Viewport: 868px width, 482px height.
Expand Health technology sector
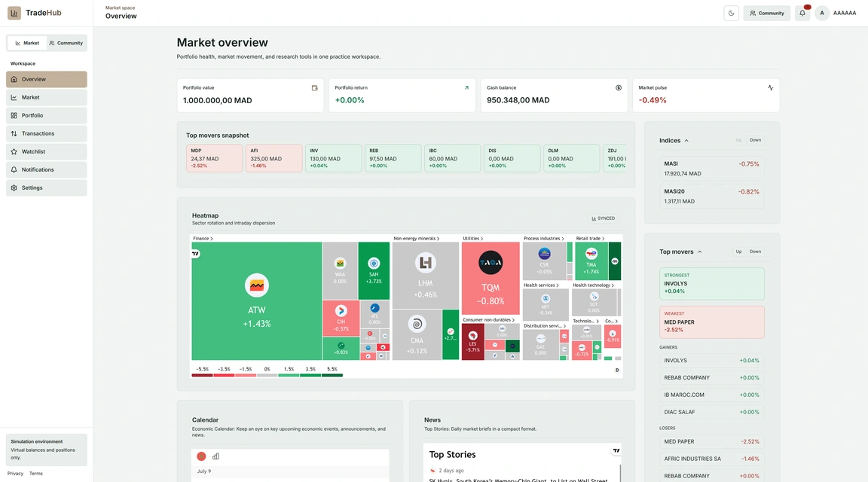[x=593, y=285]
